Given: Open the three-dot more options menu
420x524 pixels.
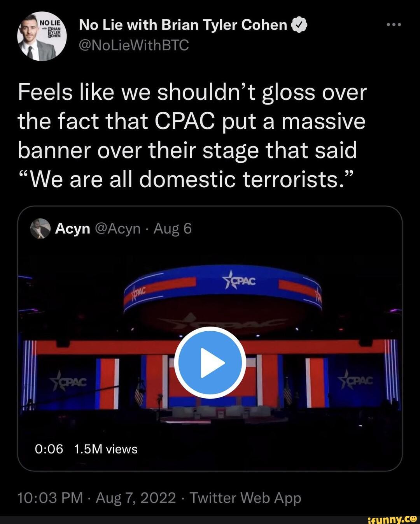Looking at the screenshot, I should pyautogui.click(x=394, y=25).
